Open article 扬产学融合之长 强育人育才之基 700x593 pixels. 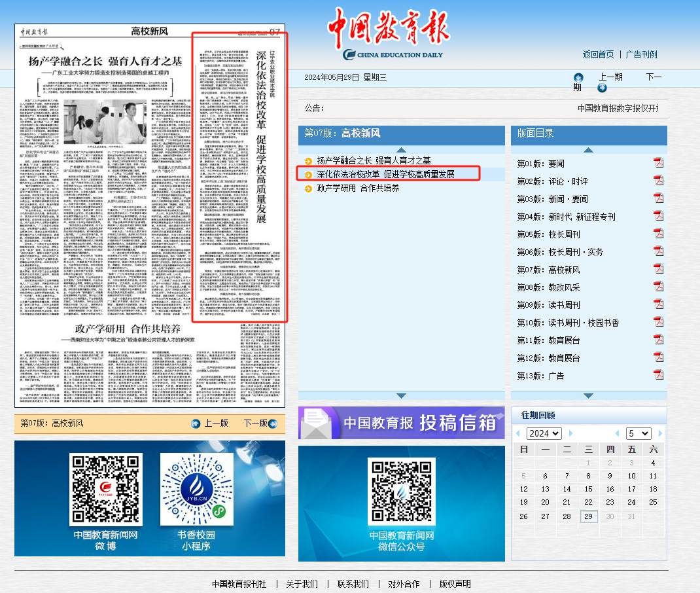tap(374, 161)
